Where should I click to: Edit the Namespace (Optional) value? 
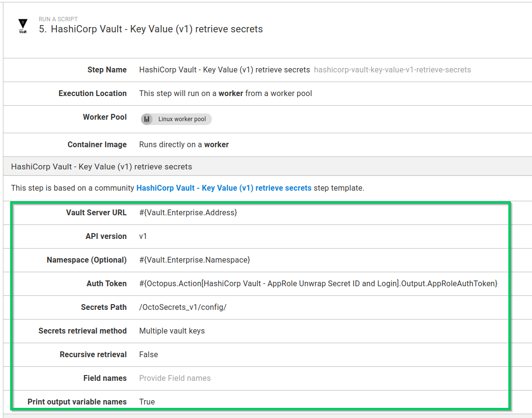click(194, 260)
